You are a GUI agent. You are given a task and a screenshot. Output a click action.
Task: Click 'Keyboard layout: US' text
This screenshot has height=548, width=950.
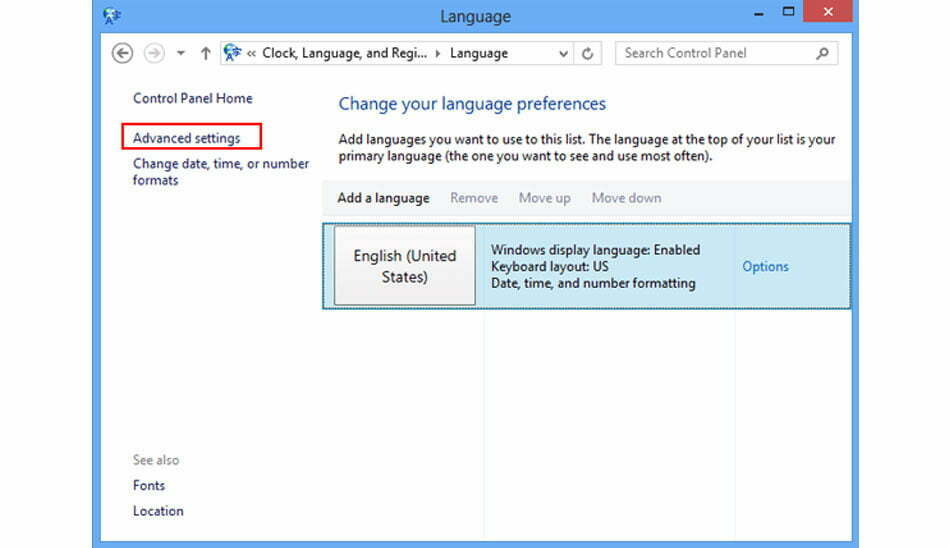coord(550,267)
